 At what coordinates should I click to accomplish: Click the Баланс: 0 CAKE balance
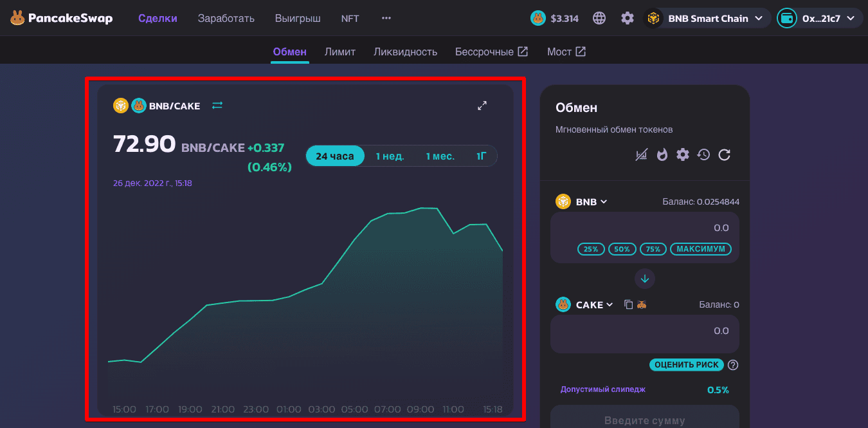719,304
